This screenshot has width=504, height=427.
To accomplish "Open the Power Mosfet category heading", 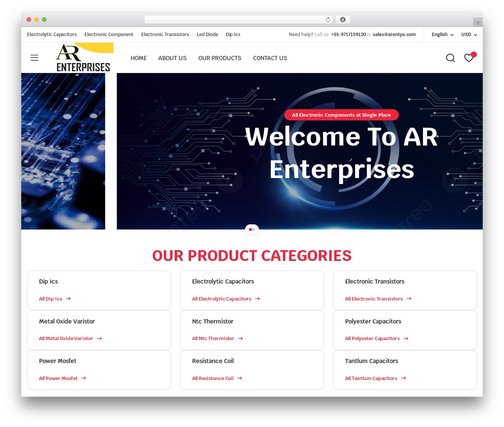I will [57, 361].
